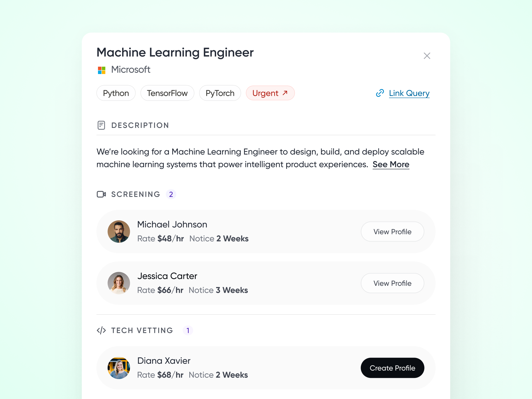Click the link chain icon beside Link Query
This screenshot has width=532, height=399.
379,93
